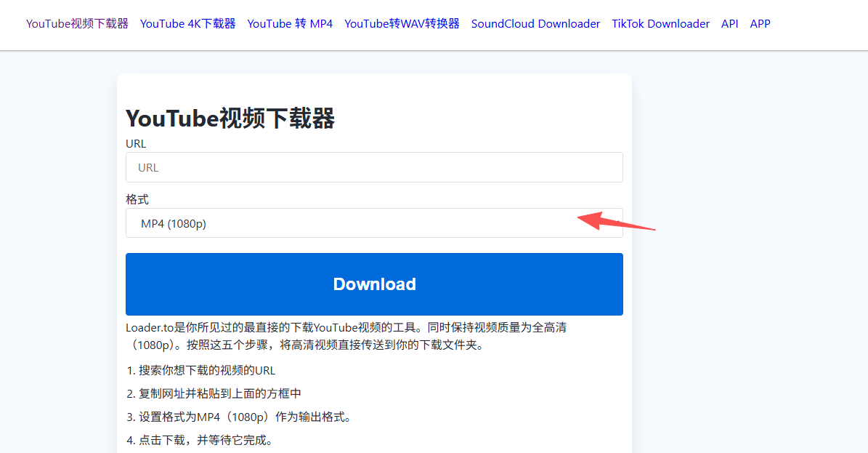Open the SoundCloud Downloader page

pos(535,23)
